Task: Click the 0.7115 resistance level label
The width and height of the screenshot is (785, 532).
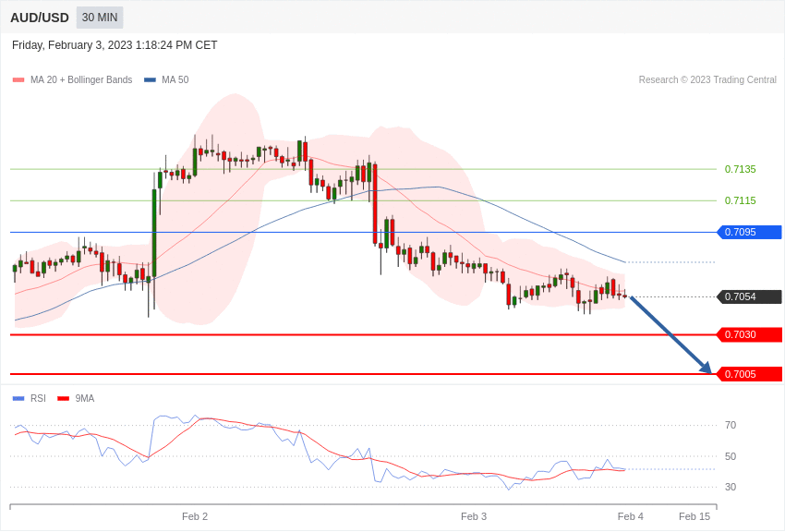Action: [x=740, y=200]
